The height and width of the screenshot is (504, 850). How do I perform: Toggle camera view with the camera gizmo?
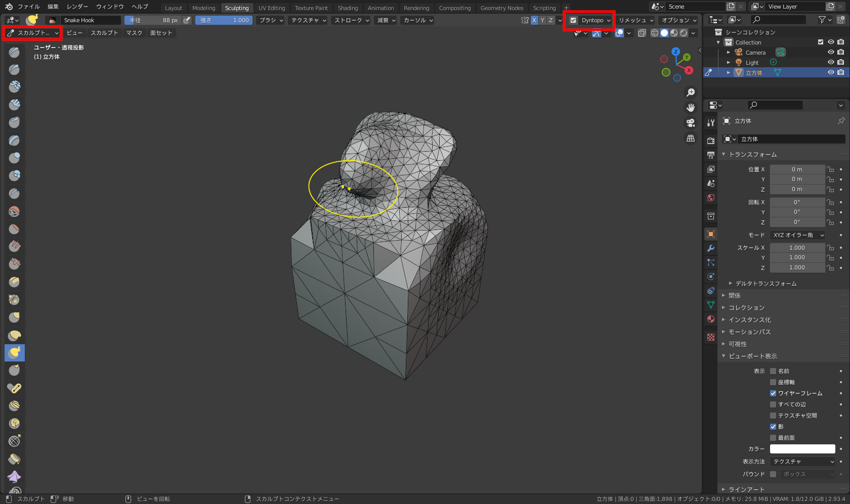tap(690, 123)
